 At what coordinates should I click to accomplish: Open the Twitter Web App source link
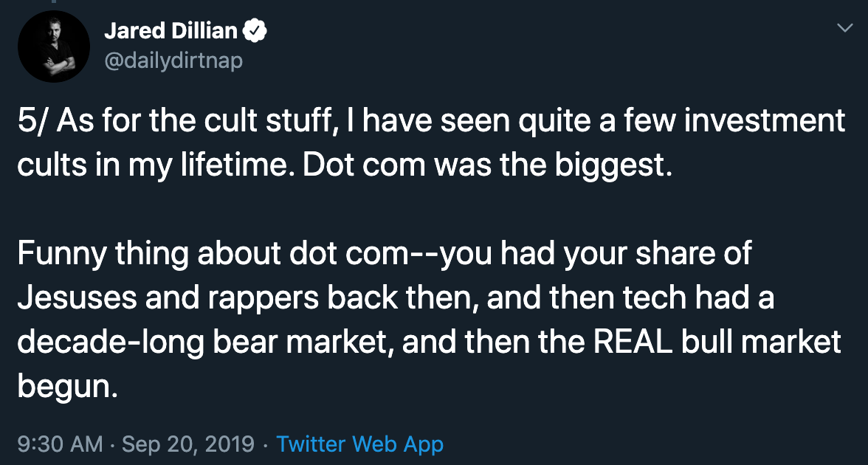pyautogui.click(x=360, y=444)
